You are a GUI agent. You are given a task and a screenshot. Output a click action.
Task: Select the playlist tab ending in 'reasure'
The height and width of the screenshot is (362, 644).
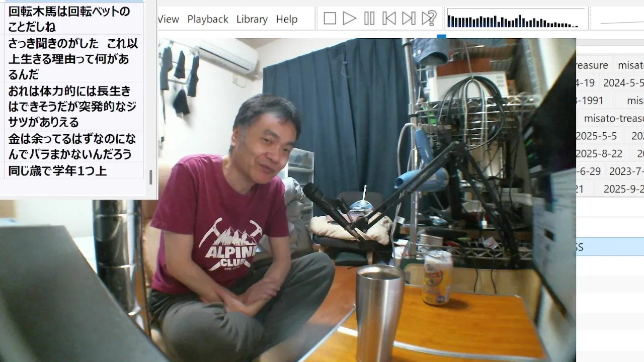[x=593, y=65]
